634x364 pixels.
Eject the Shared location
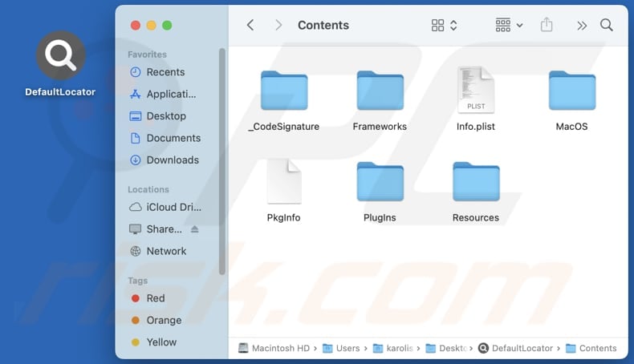click(x=194, y=229)
